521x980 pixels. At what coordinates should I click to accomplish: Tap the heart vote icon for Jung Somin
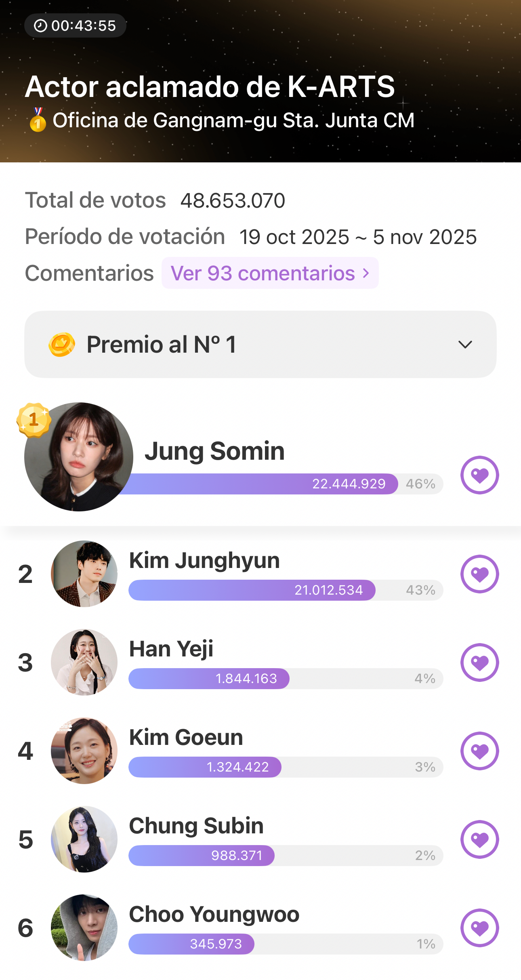point(479,475)
